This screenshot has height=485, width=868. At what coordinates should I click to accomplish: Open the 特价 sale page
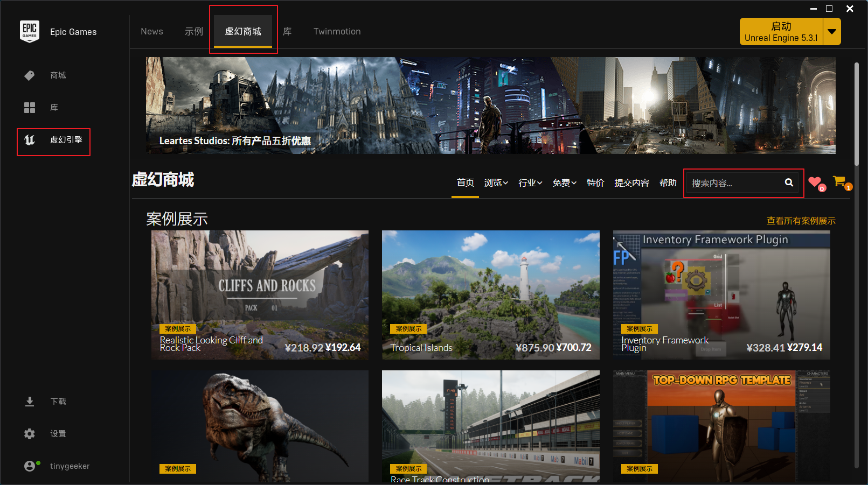click(x=595, y=183)
